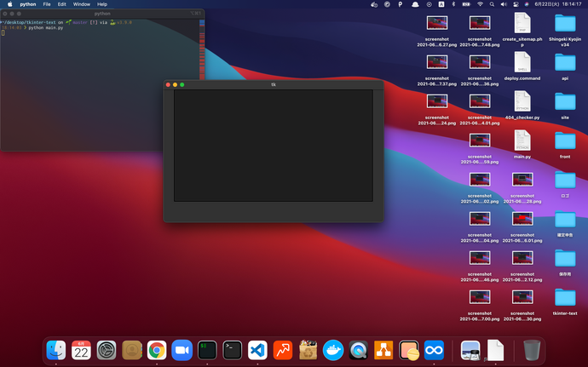
Task: Click inside the tk window text area
Action: pos(274,146)
